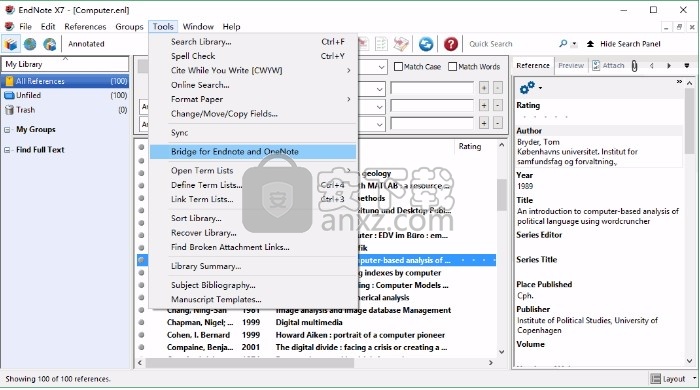Click the first search term input field
Viewport: 700px width, 390px height.
click(x=432, y=88)
